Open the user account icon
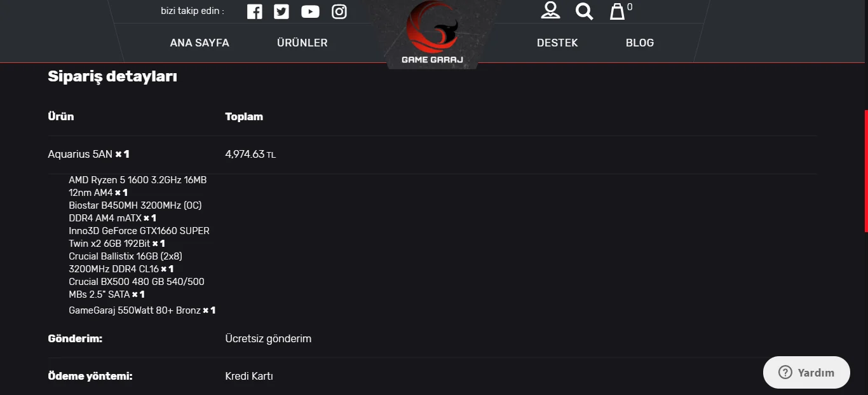Viewport: 868px width, 395px height. click(550, 10)
